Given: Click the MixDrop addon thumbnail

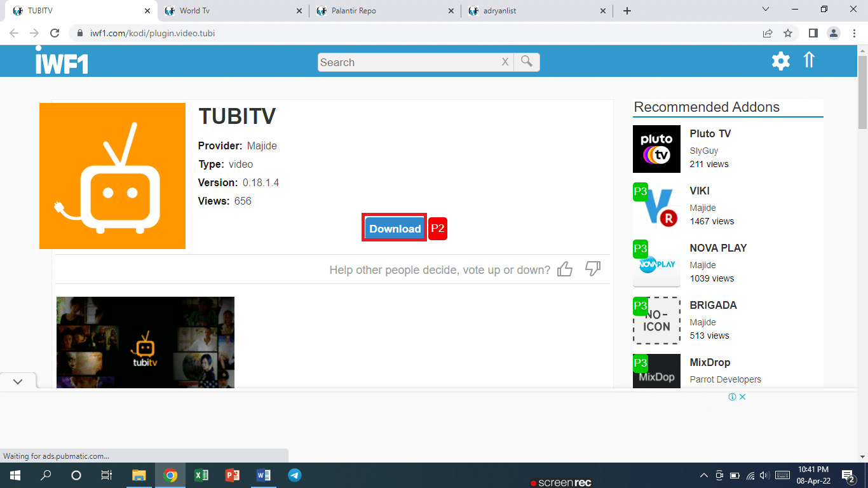Looking at the screenshot, I should pyautogui.click(x=656, y=371).
